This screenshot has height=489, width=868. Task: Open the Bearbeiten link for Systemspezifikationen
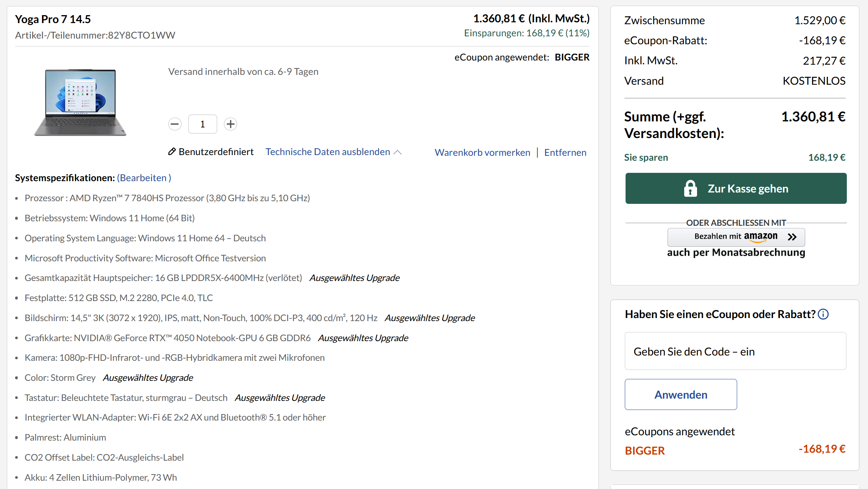(x=143, y=177)
